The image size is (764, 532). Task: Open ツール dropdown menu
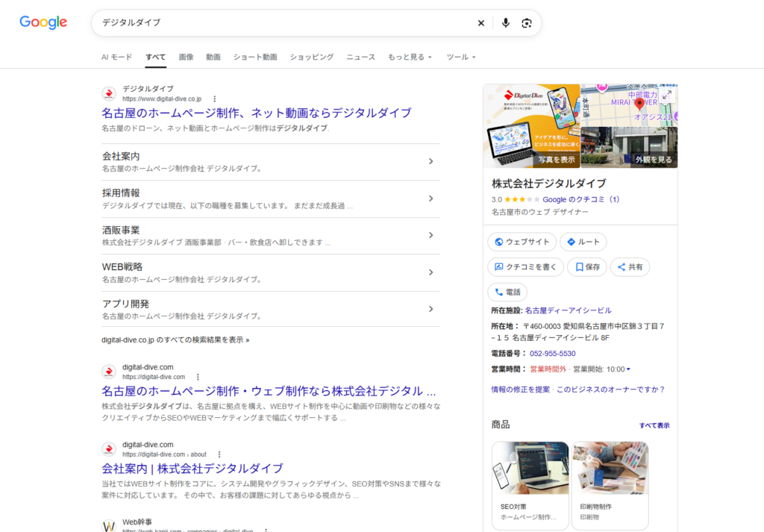tap(461, 57)
